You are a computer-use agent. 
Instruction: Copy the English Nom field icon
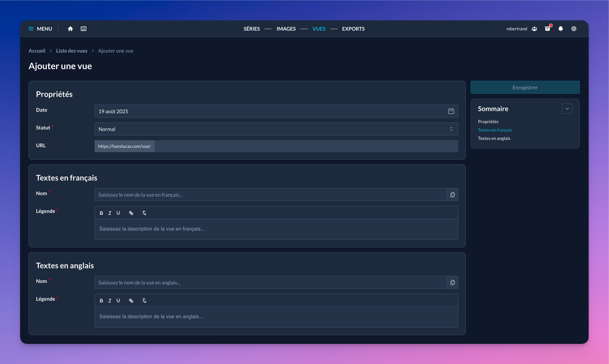click(452, 282)
